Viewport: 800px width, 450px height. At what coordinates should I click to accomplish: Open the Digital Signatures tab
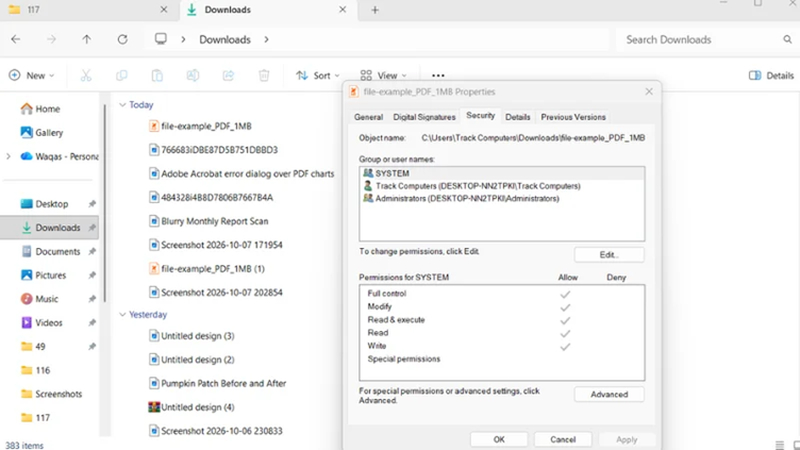click(424, 117)
